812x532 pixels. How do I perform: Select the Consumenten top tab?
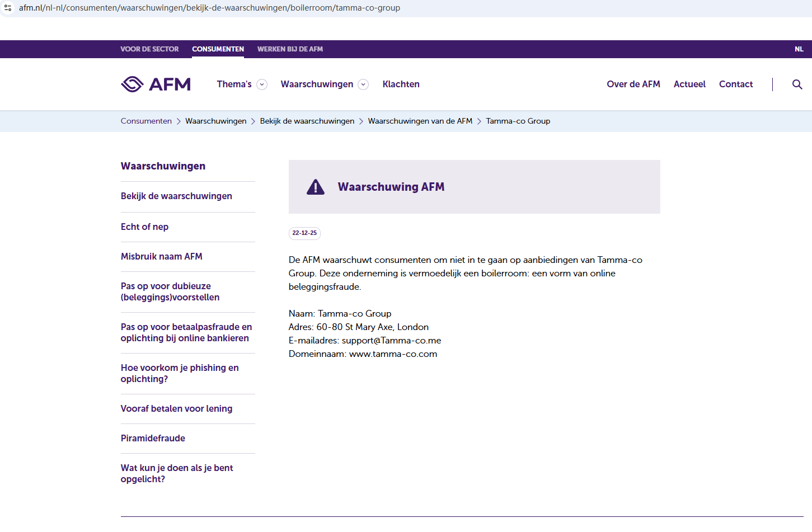pos(218,49)
